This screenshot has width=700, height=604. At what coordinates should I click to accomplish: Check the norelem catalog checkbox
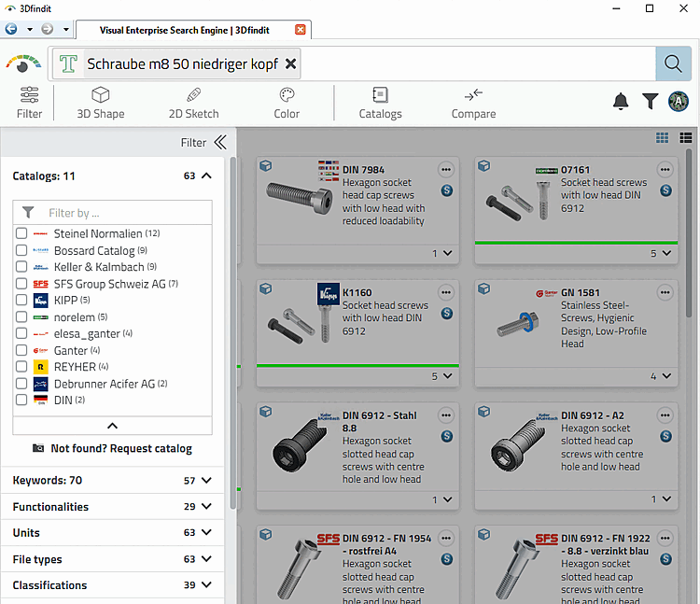tap(21, 317)
